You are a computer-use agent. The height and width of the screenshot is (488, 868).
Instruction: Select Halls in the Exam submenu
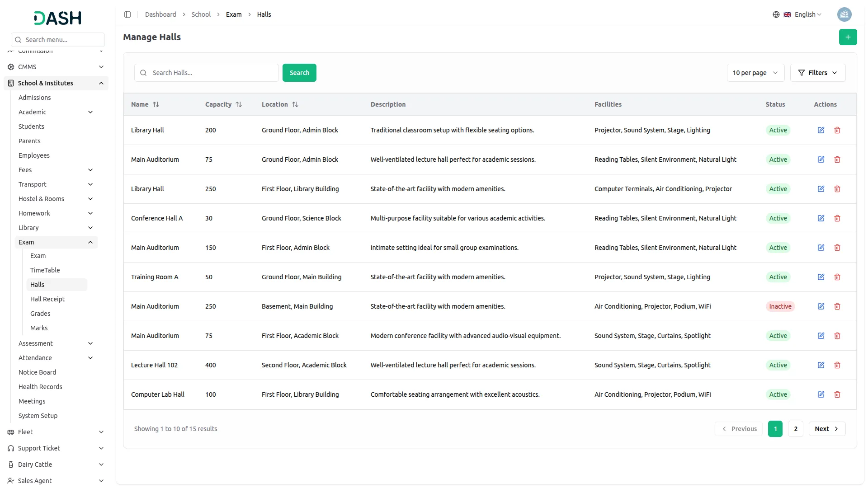pos(38,284)
